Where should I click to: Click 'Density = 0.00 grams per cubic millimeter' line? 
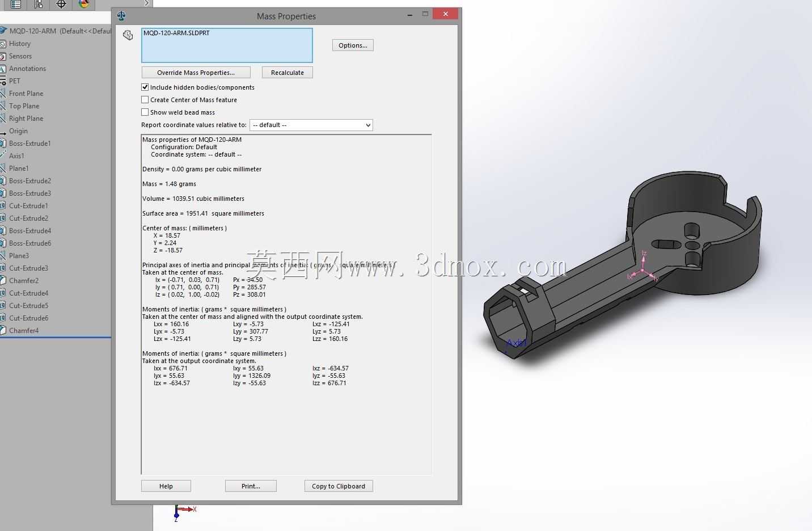point(202,169)
